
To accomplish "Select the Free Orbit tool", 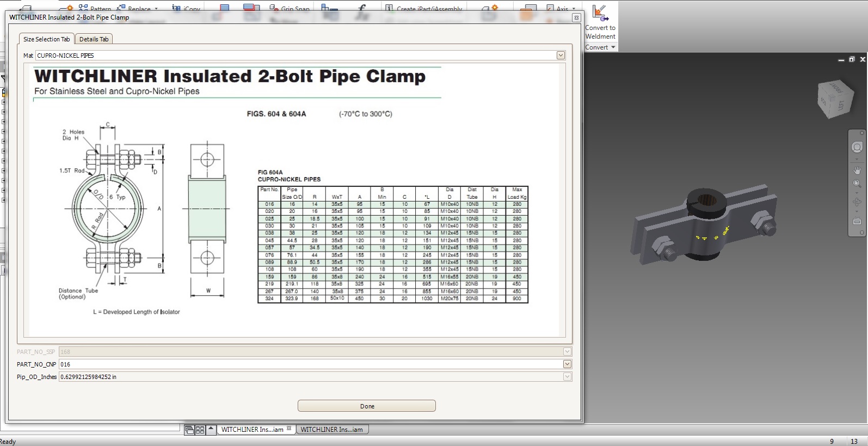I will click(857, 203).
